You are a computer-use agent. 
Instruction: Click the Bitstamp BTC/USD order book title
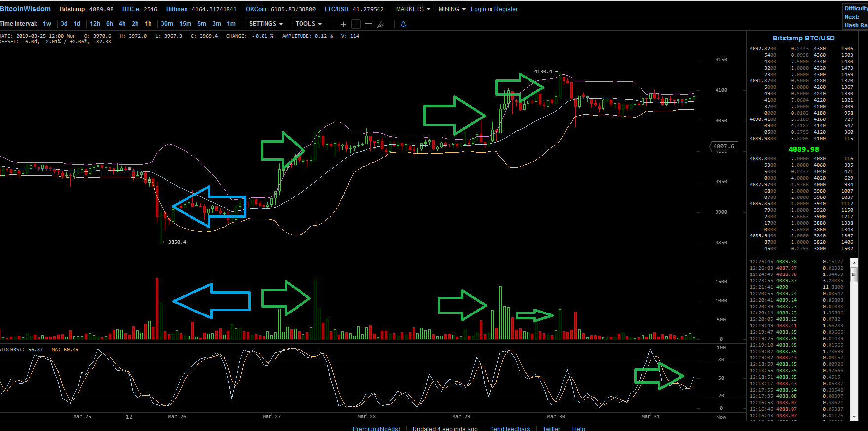click(x=803, y=38)
